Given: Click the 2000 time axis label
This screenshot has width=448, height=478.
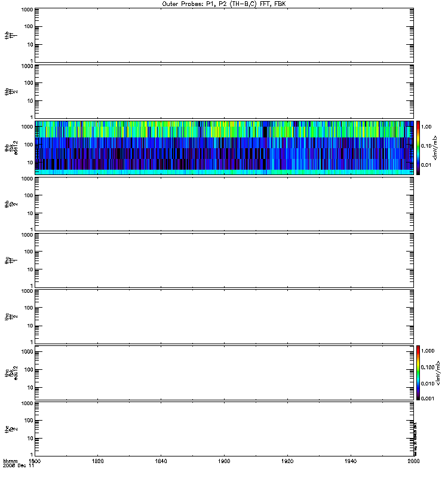Looking at the screenshot, I should 413,461.
